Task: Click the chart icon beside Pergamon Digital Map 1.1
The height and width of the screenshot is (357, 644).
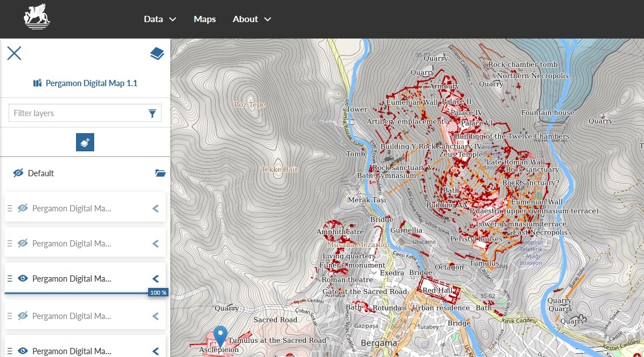Action: 36,83
